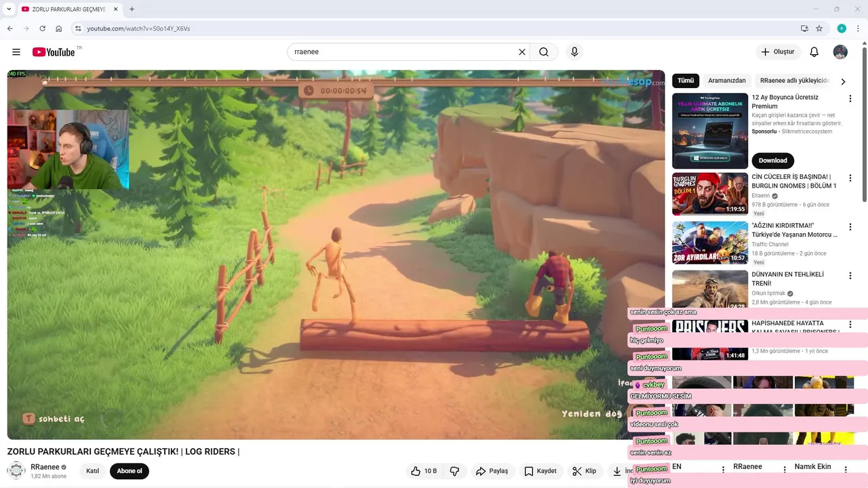
Task: Open options next to RRaenee shelf item
Action: tap(785, 469)
